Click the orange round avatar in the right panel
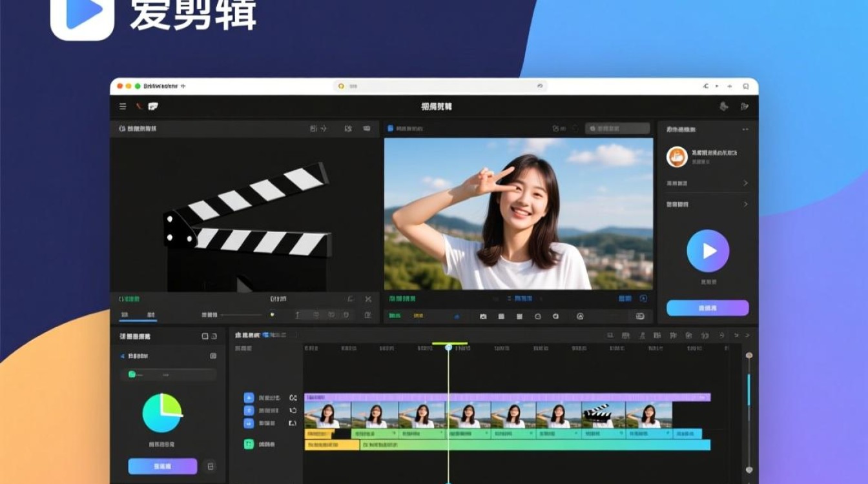This screenshot has width=868, height=484. click(677, 156)
